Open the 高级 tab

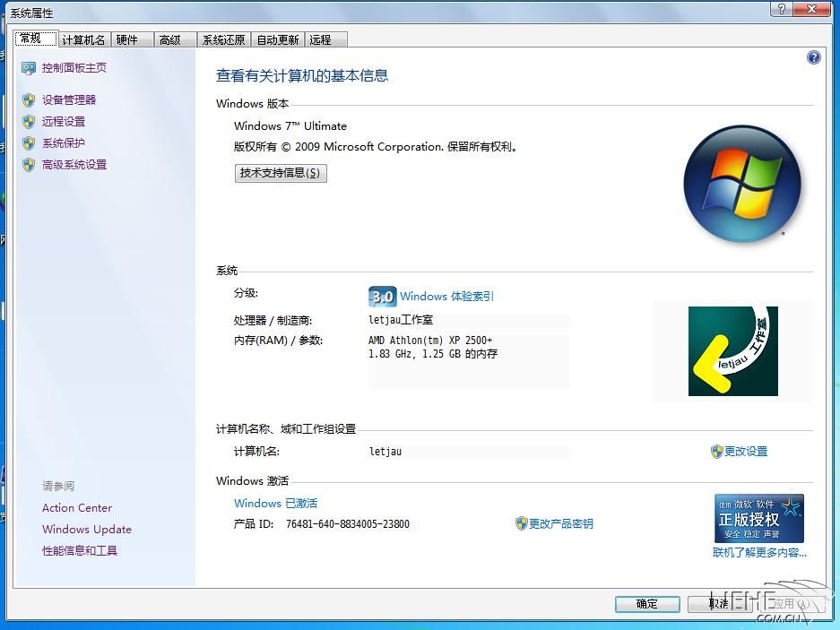pos(175,39)
